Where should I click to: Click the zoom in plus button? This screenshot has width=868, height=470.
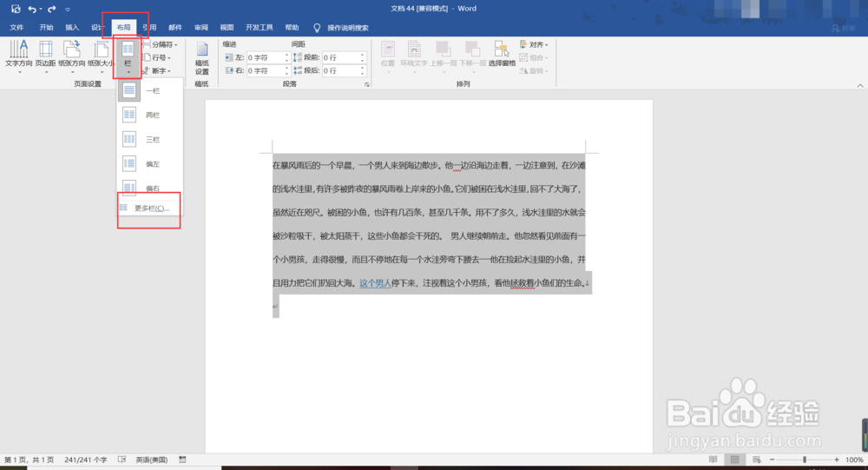pos(837,460)
